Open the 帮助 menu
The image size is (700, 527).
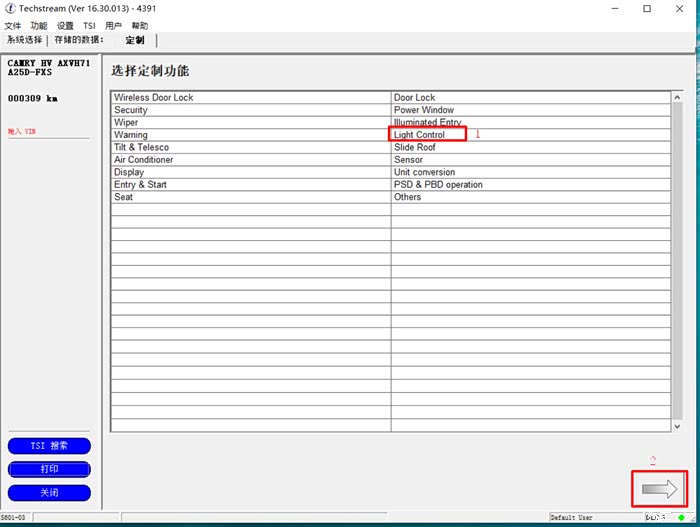tap(140, 26)
